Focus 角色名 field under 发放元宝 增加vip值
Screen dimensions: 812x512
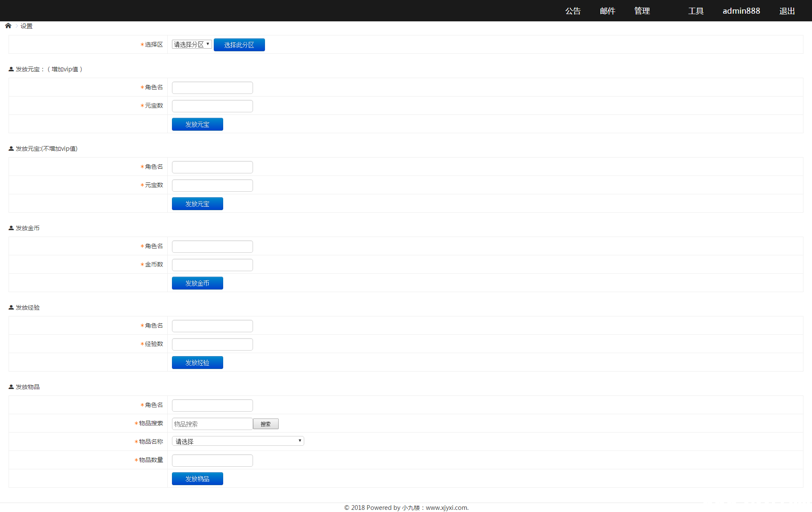pos(212,88)
